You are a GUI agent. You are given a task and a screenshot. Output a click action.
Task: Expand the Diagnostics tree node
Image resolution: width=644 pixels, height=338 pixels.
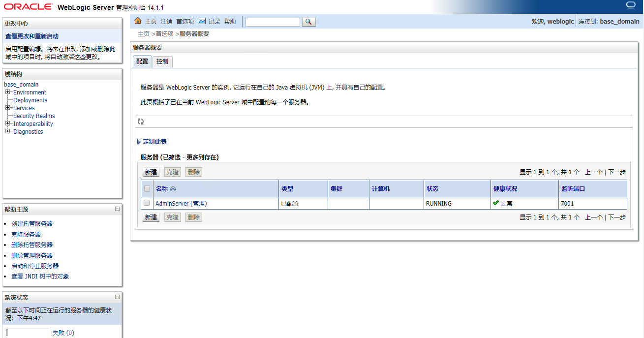(8, 131)
